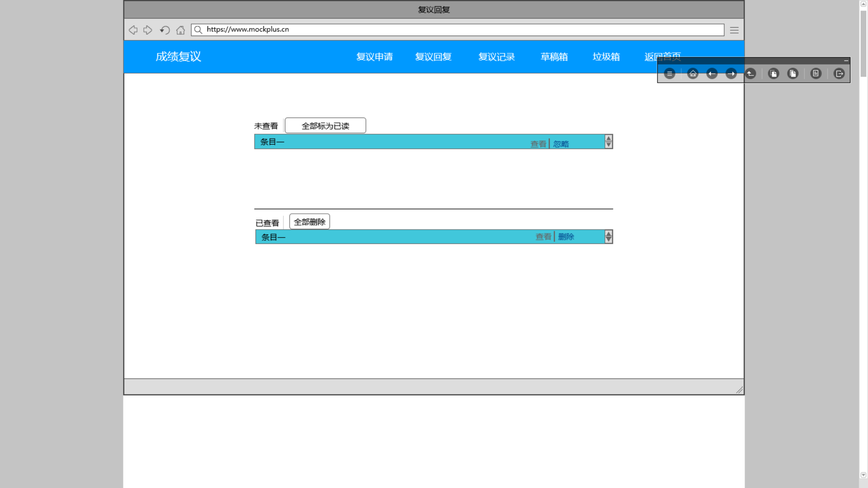This screenshot has height=488, width=868.
Task: Click the home icon in floating toolbar
Action: [x=693, y=74]
